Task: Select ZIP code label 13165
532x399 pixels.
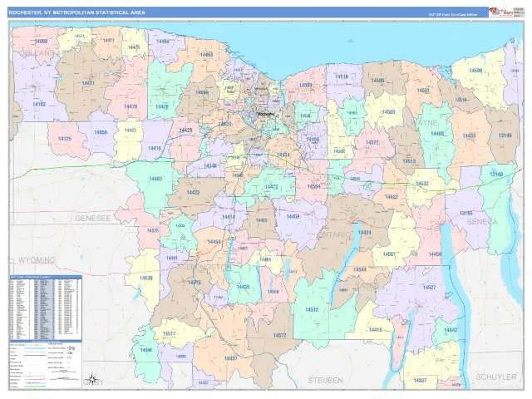Action: 465,214
